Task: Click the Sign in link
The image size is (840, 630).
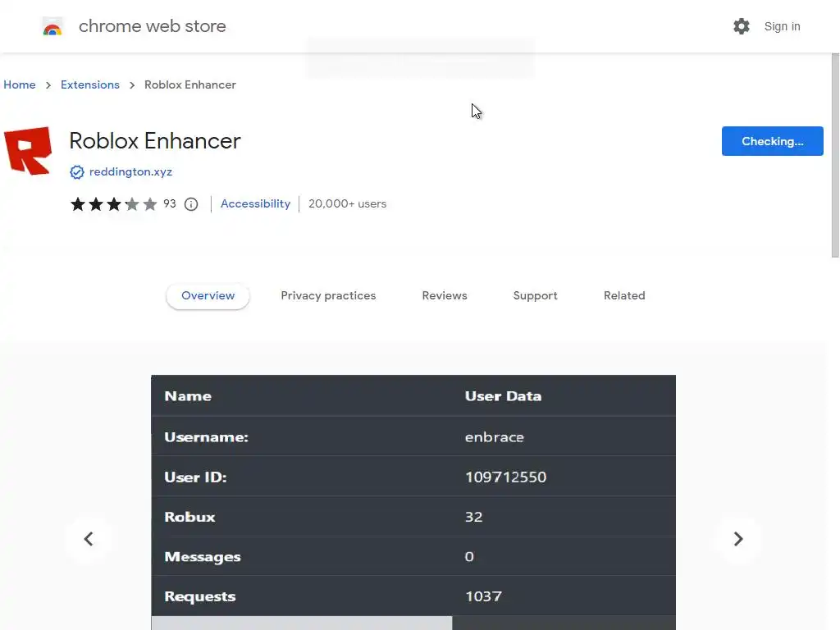Action: click(782, 26)
